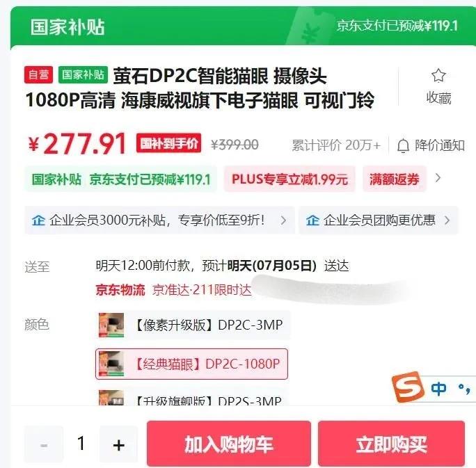Screen dimensions: 476x468
Task: Toggle the Sogou 中 language indicator
Action: [438, 388]
